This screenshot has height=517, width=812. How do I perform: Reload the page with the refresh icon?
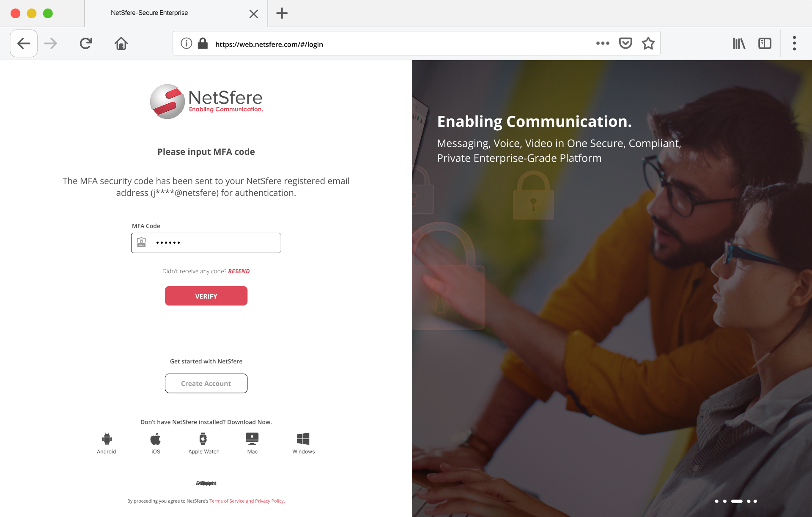pos(86,43)
